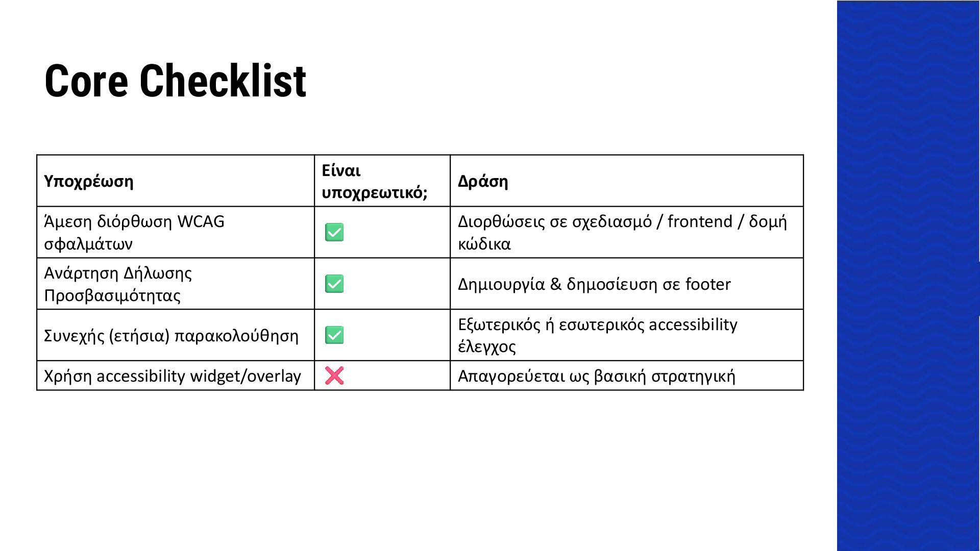The width and height of the screenshot is (980, 551).
Task: Click the red X for widget/overlay row
Action: (334, 375)
